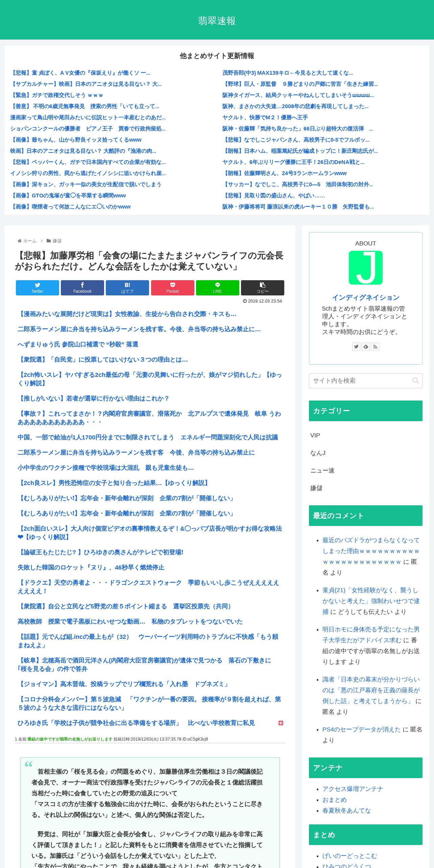Open 明日ホモに身体売る予定 comment link

pyautogui.click(x=371, y=635)
